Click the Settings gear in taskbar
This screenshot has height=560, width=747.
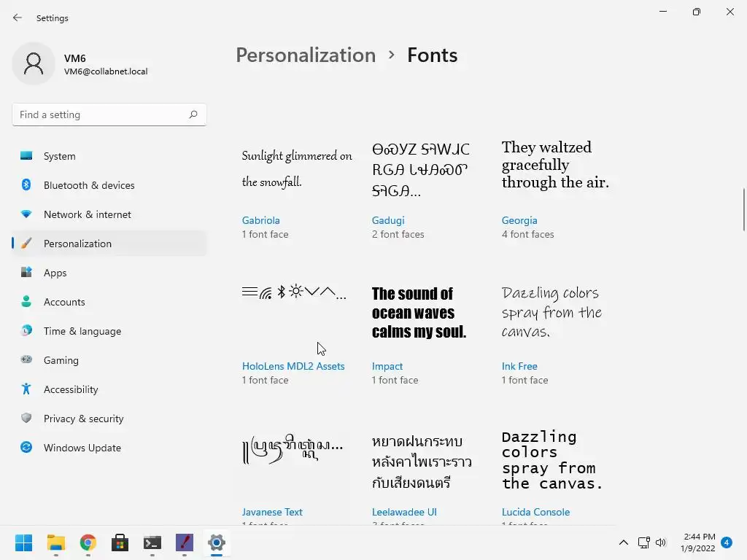(216, 542)
